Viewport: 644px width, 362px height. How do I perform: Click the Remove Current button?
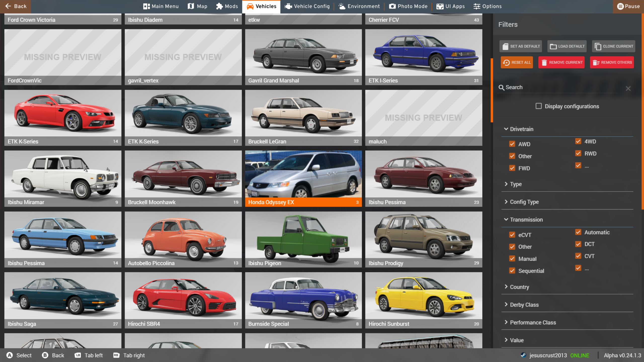click(561, 62)
